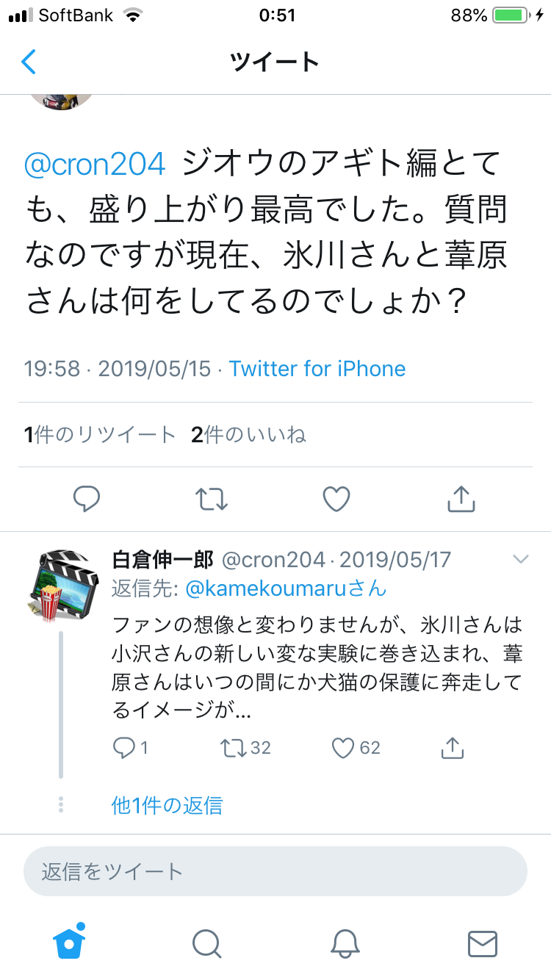Image resolution: width=551 pixels, height=980 pixels.
Task: Open the Search tab
Action: pyautogui.click(x=206, y=943)
